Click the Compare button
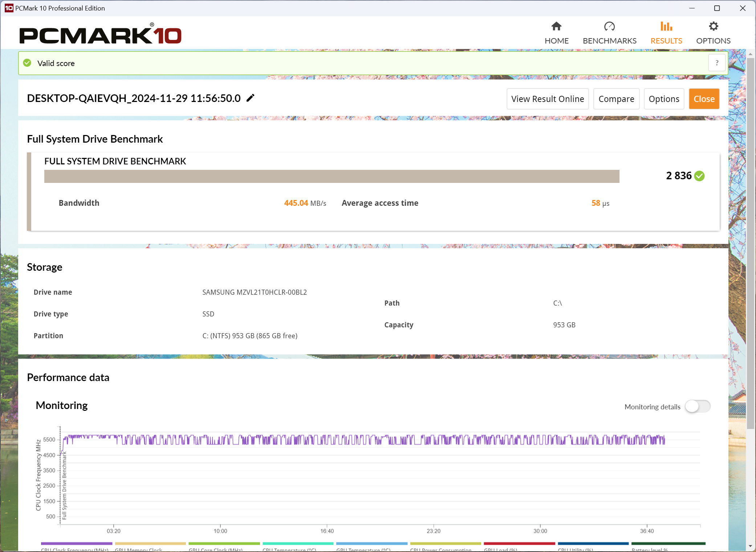This screenshot has width=756, height=552. pyautogui.click(x=616, y=99)
